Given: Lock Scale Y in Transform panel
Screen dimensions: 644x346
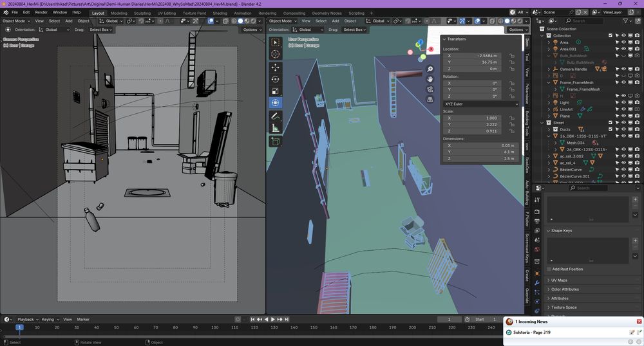Looking at the screenshot, I should pos(512,125).
